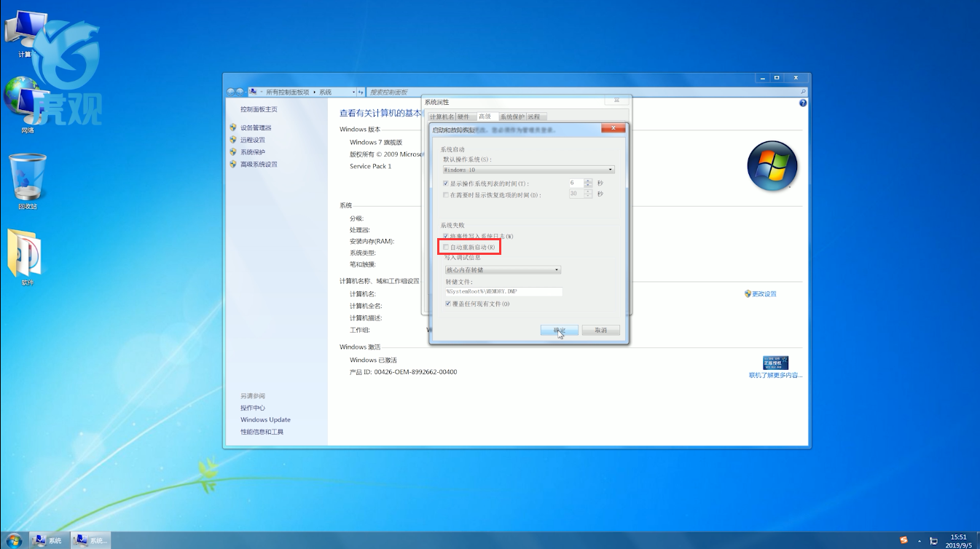Click the Windows Start orb

click(13, 540)
